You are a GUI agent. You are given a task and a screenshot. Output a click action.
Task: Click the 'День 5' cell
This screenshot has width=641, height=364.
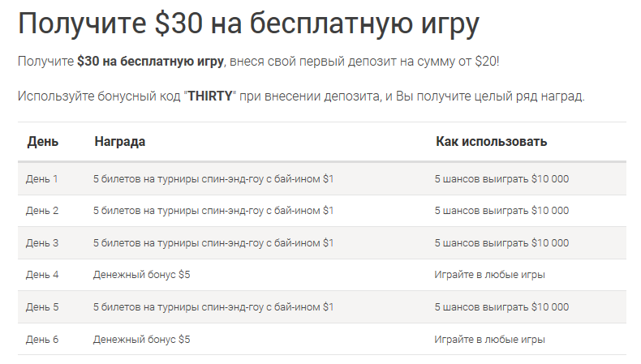(x=42, y=306)
